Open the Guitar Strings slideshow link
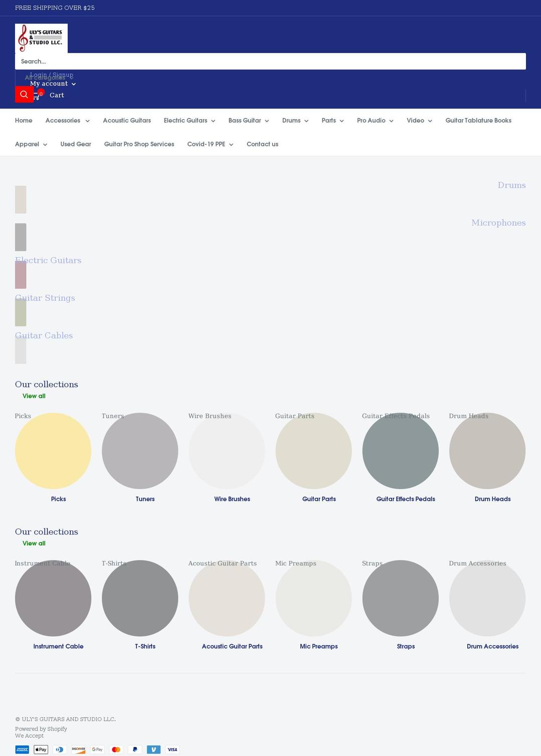This screenshot has height=756, width=541. (x=45, y=298)
